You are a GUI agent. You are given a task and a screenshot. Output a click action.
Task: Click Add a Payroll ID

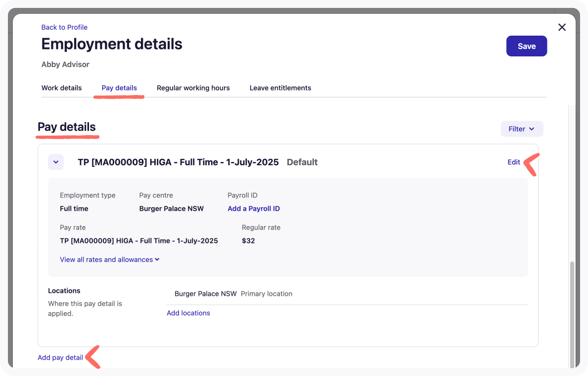[254, 208]
